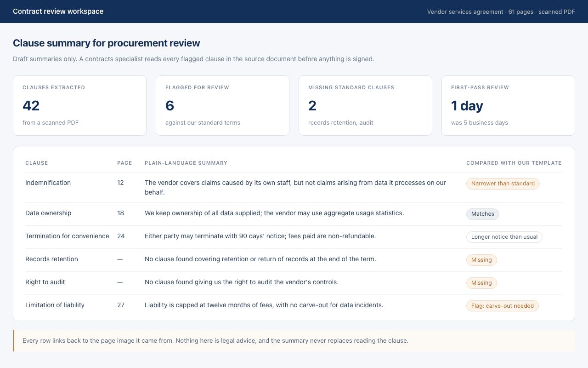Image resolution: width=588 pixels, height=368 pixels.
Task: Click the Clause column header
Action: pos(37,163)
